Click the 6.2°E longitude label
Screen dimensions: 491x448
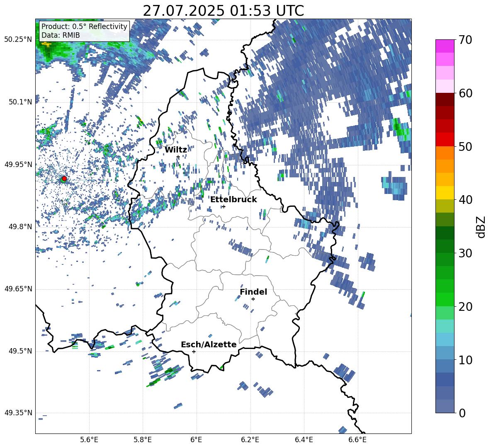pos(250,440)
